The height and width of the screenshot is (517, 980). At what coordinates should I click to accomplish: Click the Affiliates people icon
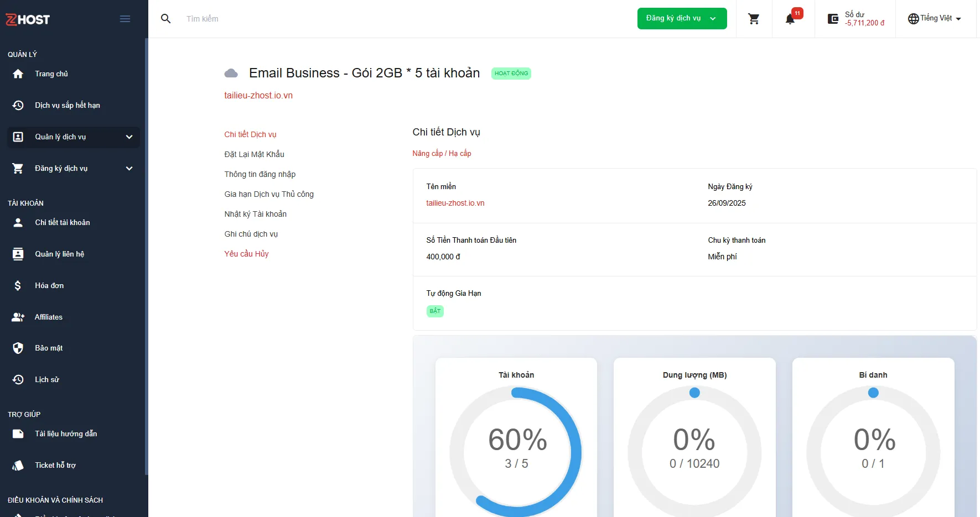click(18, 317)
